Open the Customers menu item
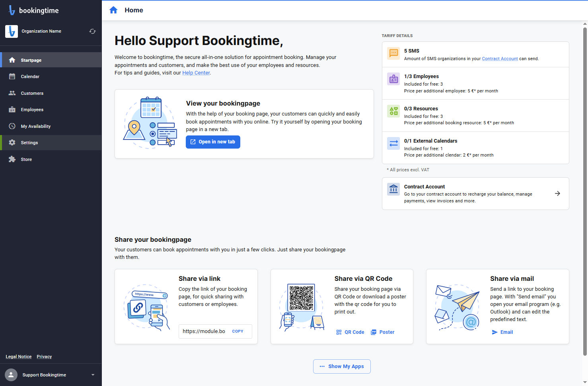Screen dimensions: 588x386 point(51,93)
